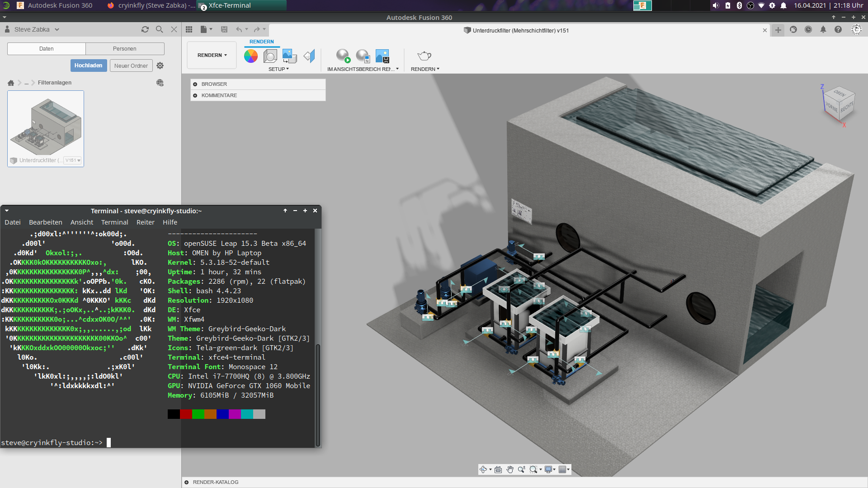868x488 pixels.
Task: Select the Scene Settings cube icon
Action: [270, 56]
